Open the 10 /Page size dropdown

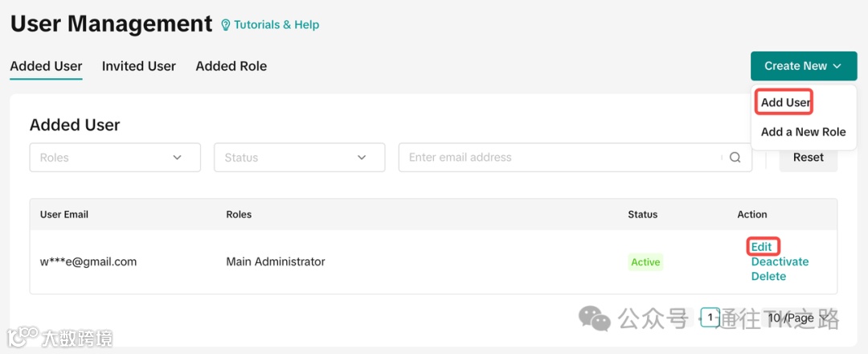coord(796,318)
